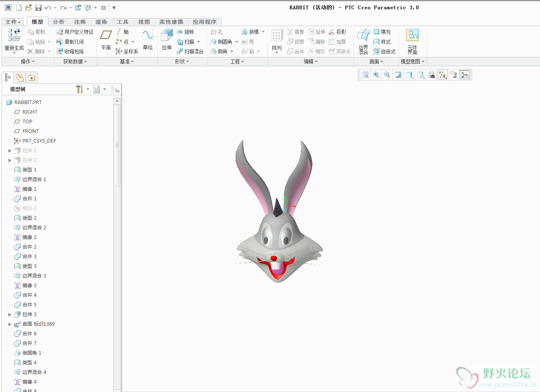This screenshot has width=540, height=392.
Task: Open the 文件 file menu
Action: click(13, 22)
